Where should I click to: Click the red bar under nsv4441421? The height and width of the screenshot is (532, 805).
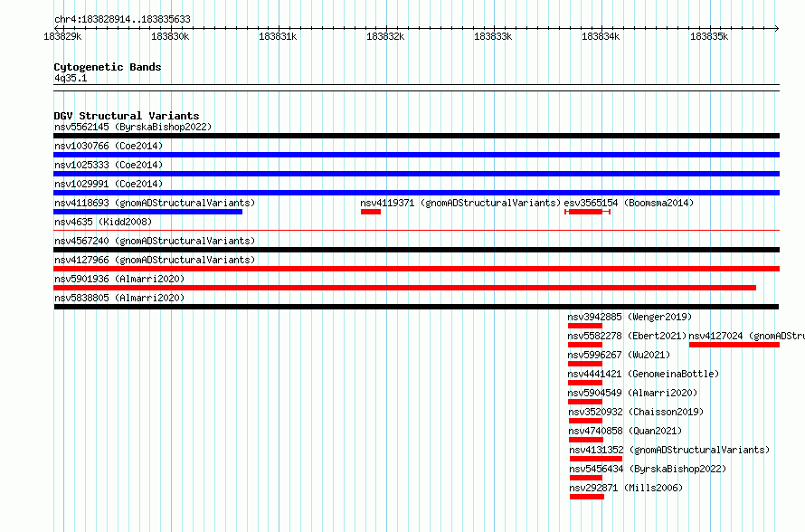(x=584, y=383)
